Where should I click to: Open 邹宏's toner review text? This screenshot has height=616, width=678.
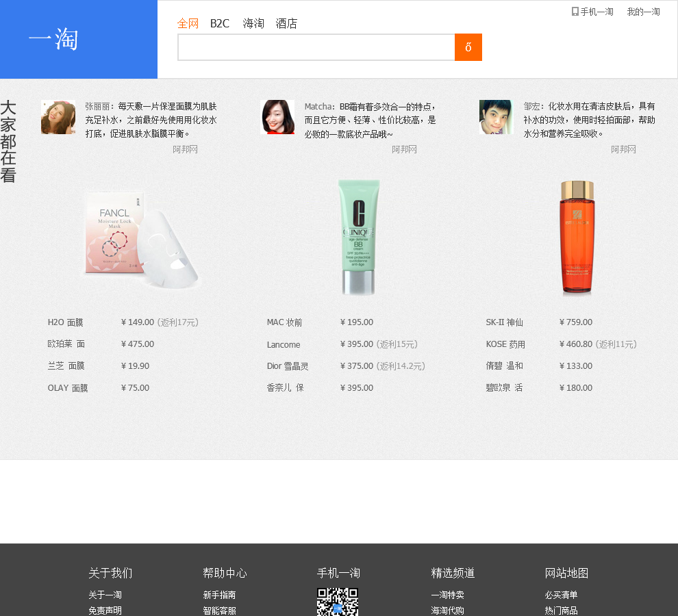pyautogui.click(x=590, y=120)
